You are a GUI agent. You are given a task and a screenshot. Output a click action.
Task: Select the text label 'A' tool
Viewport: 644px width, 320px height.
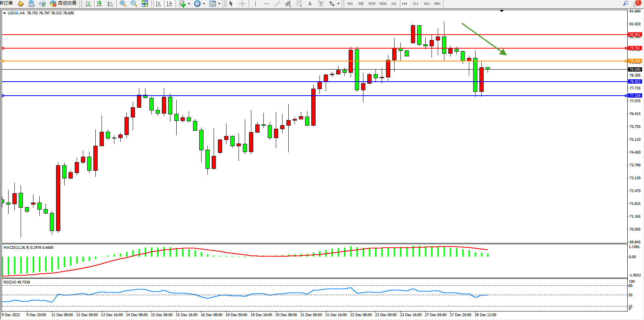tap(310, 4)
